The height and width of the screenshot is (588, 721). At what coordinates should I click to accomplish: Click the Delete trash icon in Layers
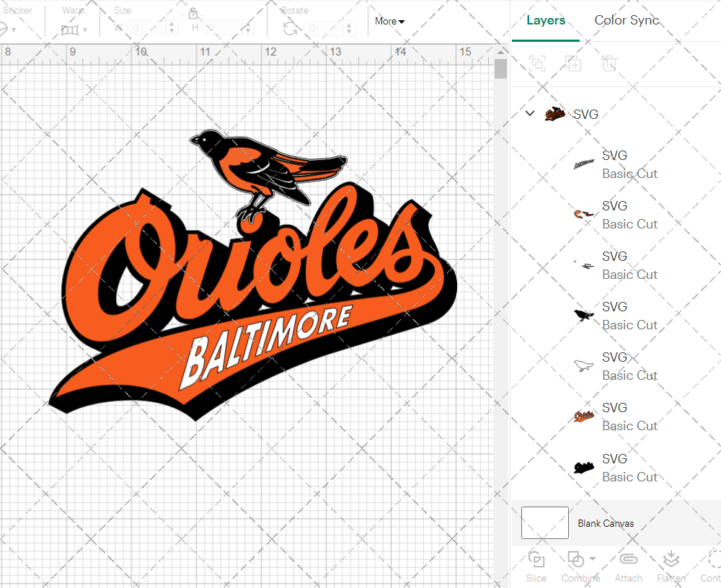click(x=609, y=63)
